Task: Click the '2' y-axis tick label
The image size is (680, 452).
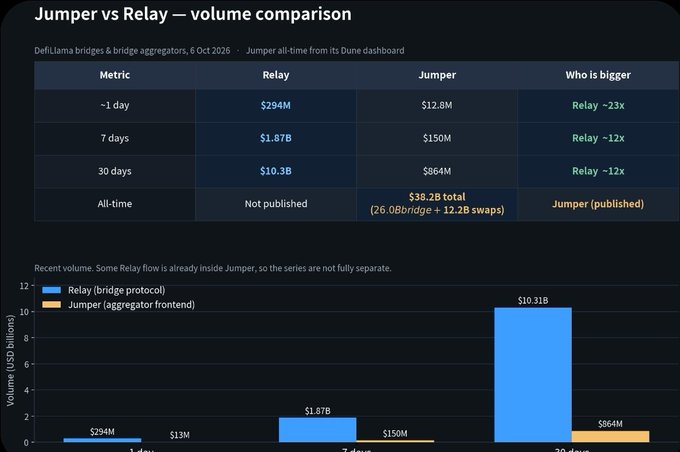Action: coord(26,416)
